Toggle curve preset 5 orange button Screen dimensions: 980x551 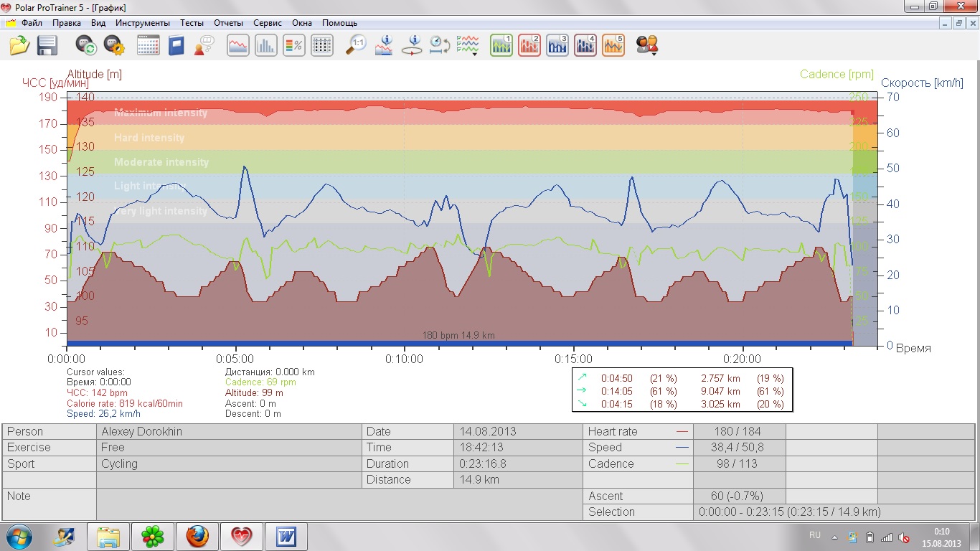[x=613, y=45]
